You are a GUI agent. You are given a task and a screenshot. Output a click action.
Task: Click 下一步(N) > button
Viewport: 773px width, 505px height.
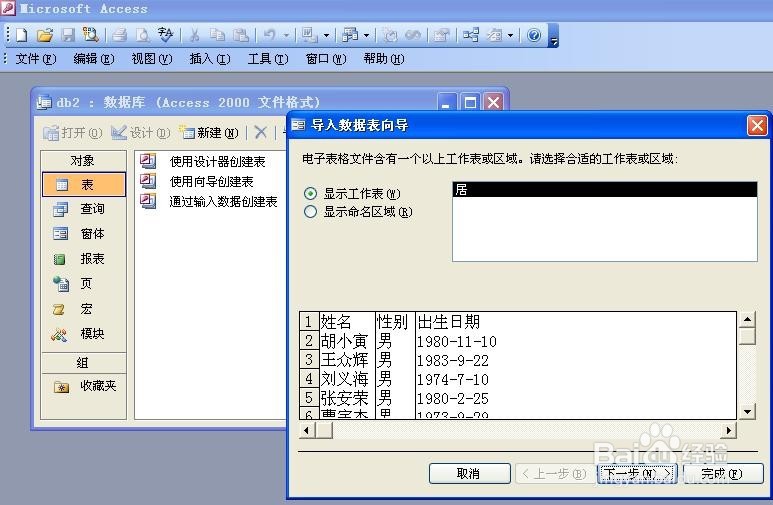637,473
